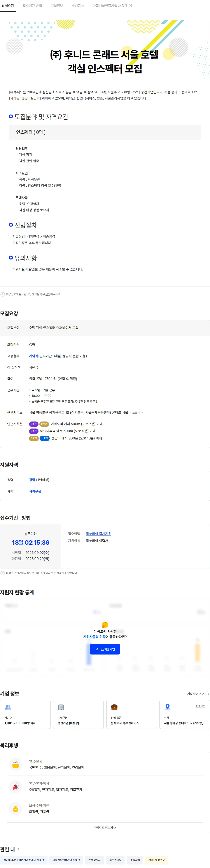Image resolution: width=210 pixels, height=868 pixels.
Task: Click 월급 270~270만원 salary text
Action: tap(53, 379)
